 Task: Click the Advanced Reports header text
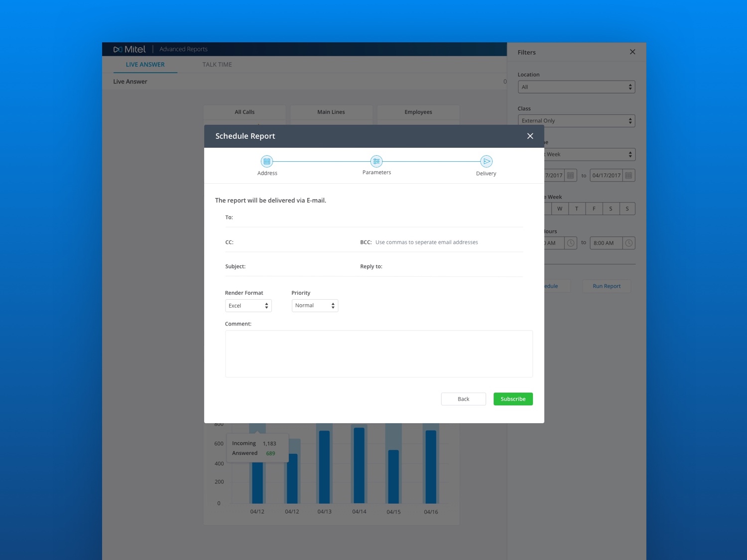[183, 49]
